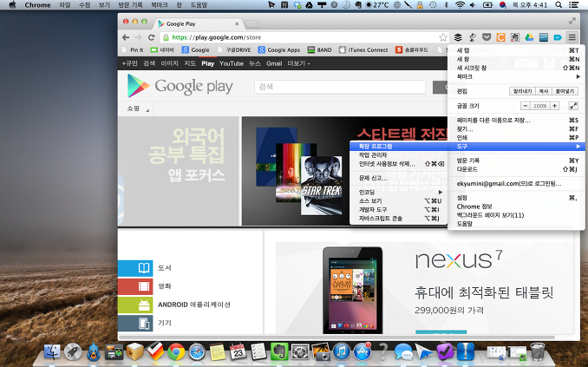Screen dimensions: 588x367
Task: Click the Google Play tab
Action: (x=198, y=23)
